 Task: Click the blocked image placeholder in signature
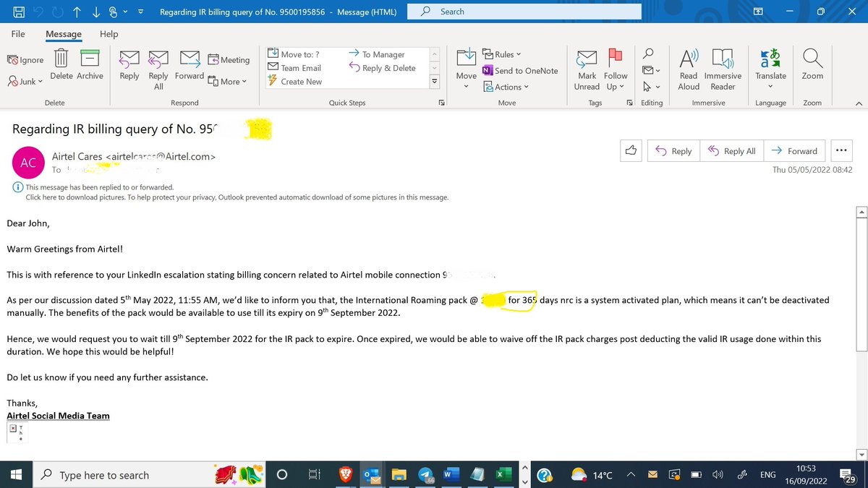pos(18,432)
